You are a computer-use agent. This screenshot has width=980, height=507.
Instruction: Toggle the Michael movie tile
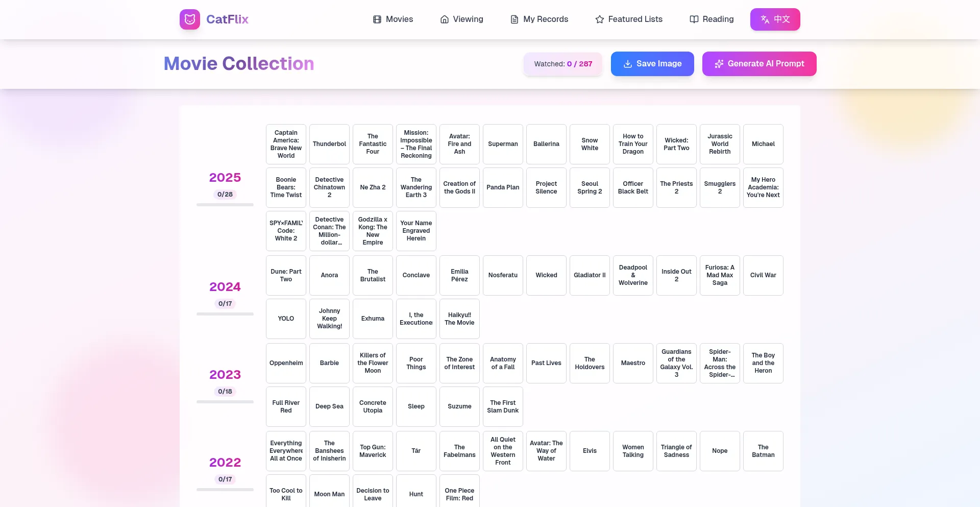[763, 144]
